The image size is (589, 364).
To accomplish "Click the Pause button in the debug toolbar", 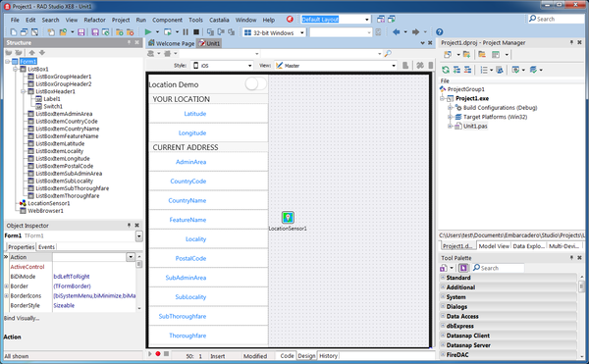I will 186,32.
